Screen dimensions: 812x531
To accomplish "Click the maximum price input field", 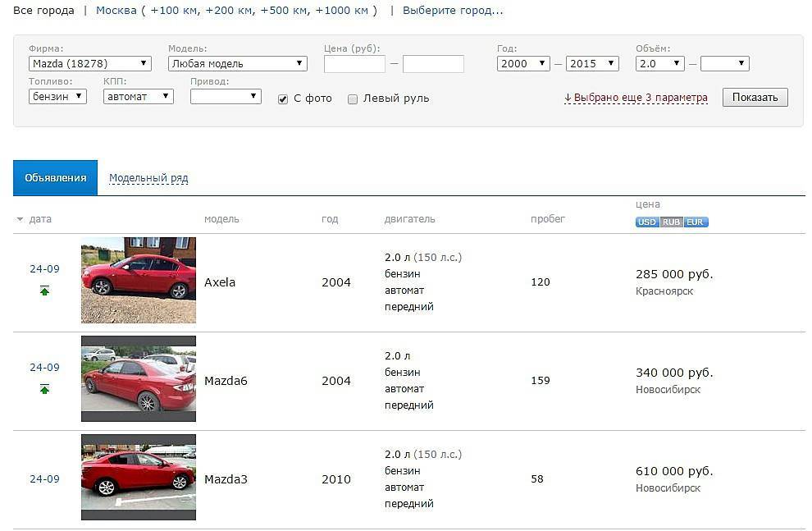I will click(x=433, y=64).
